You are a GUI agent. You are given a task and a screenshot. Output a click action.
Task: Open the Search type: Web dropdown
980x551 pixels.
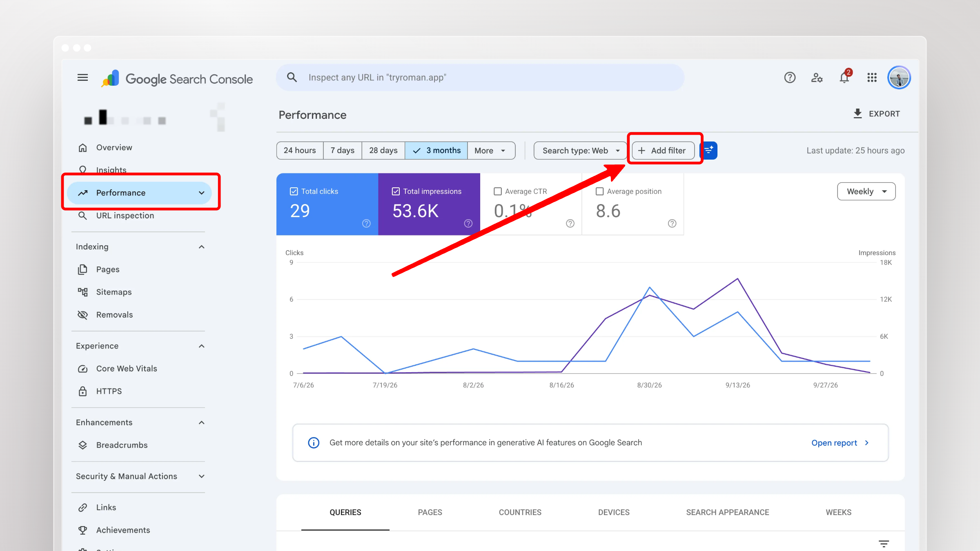click(x=580, y=151)
